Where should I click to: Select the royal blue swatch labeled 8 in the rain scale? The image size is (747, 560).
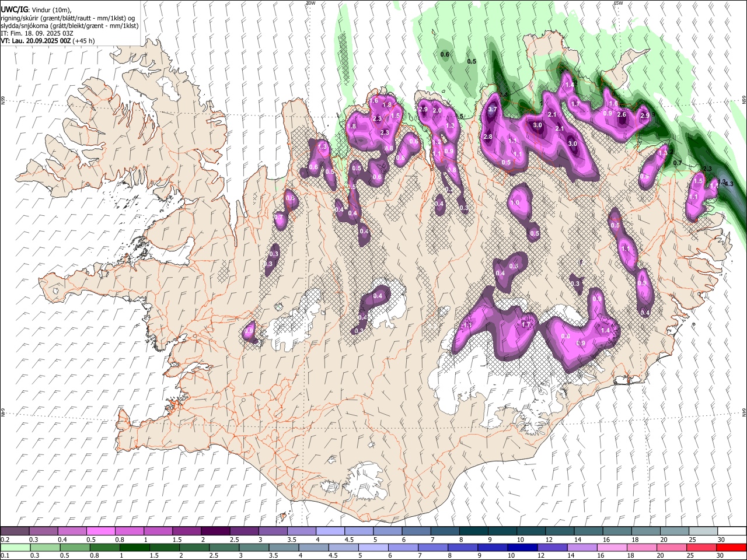click(463, 547)
